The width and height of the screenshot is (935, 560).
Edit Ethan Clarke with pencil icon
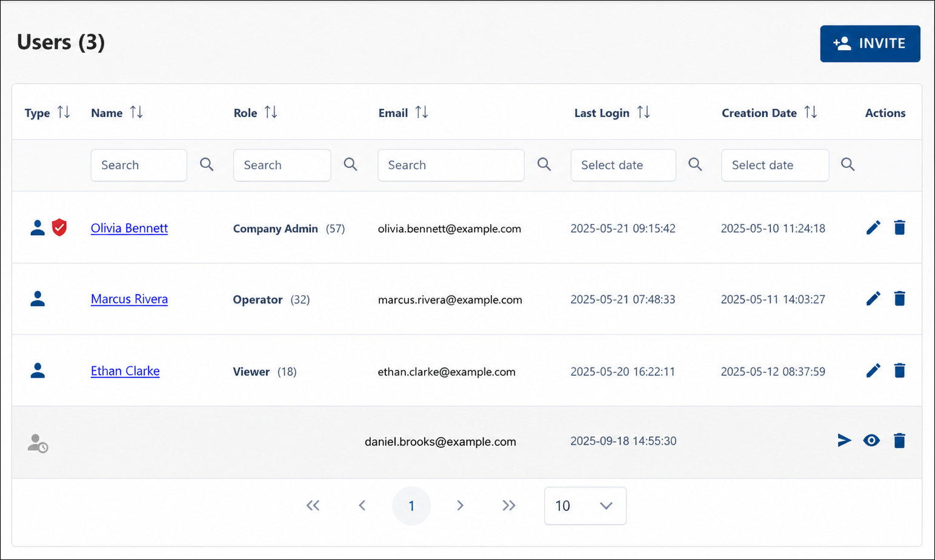[x=873, y=370]
